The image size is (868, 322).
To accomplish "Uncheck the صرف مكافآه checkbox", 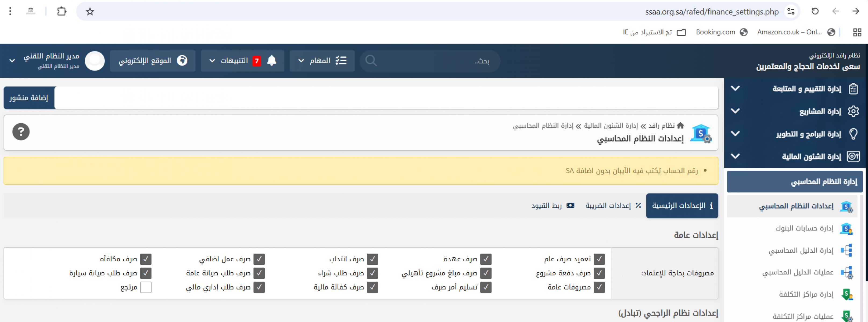I will click(x=146, y=259).
